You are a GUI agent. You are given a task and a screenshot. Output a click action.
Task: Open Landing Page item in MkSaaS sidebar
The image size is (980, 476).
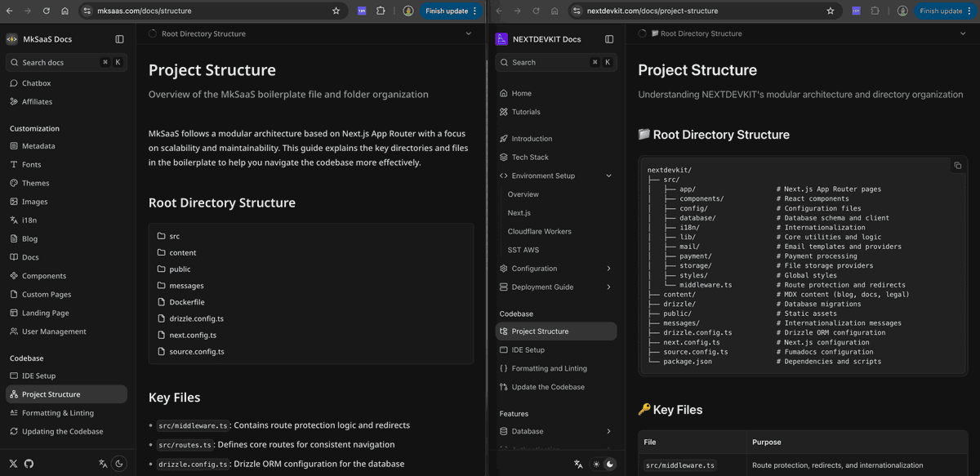(x=66, y=313)
